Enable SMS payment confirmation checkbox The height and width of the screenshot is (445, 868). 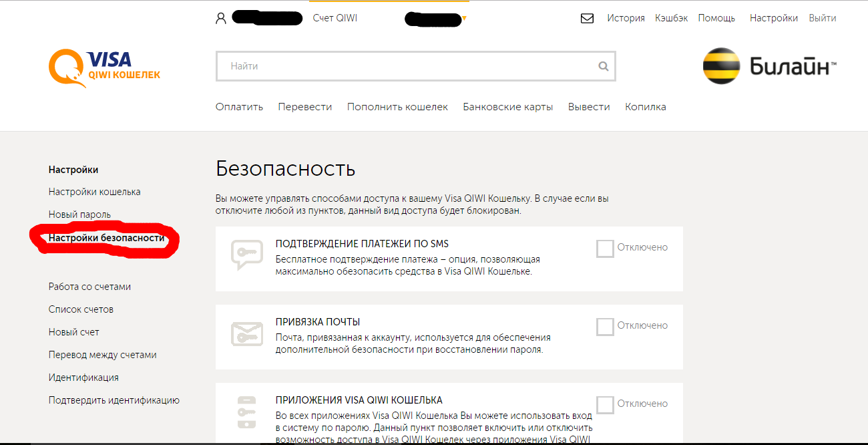605,249
